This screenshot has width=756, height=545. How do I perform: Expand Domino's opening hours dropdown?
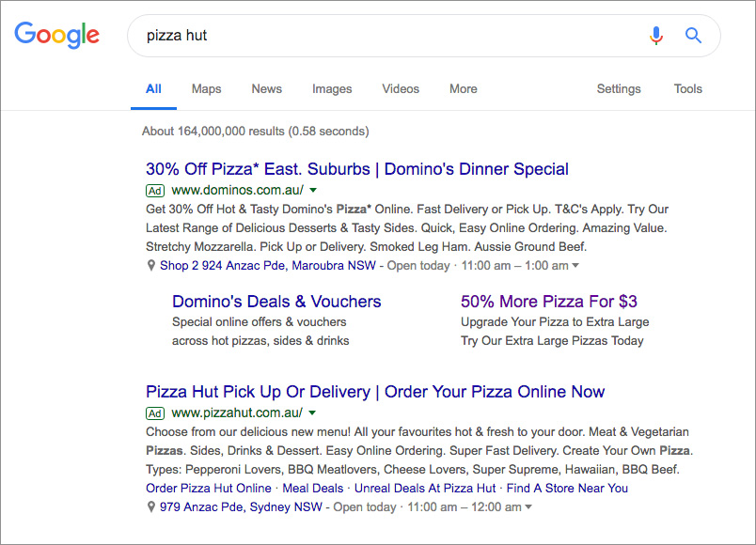575,266
